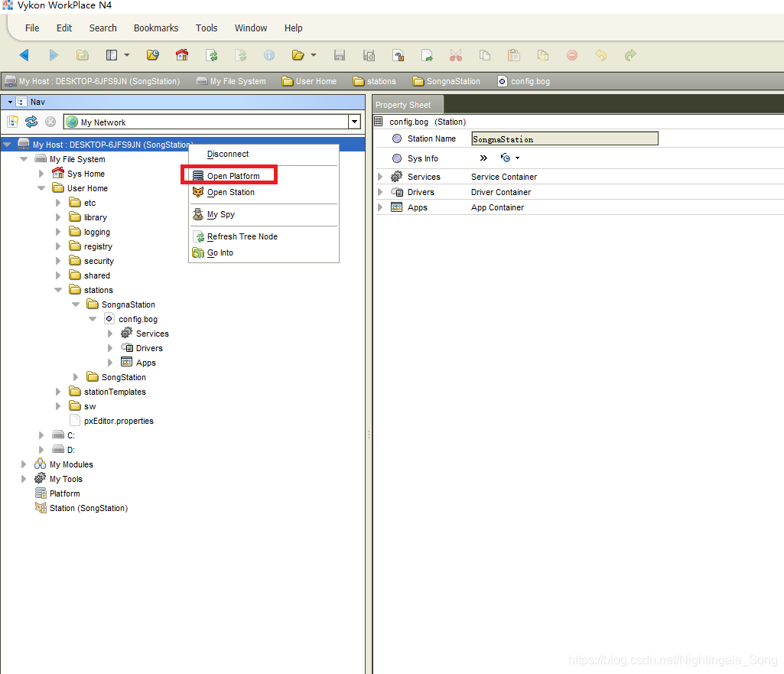Click User Home in the breadcrumb path

(x=309, y=81)
